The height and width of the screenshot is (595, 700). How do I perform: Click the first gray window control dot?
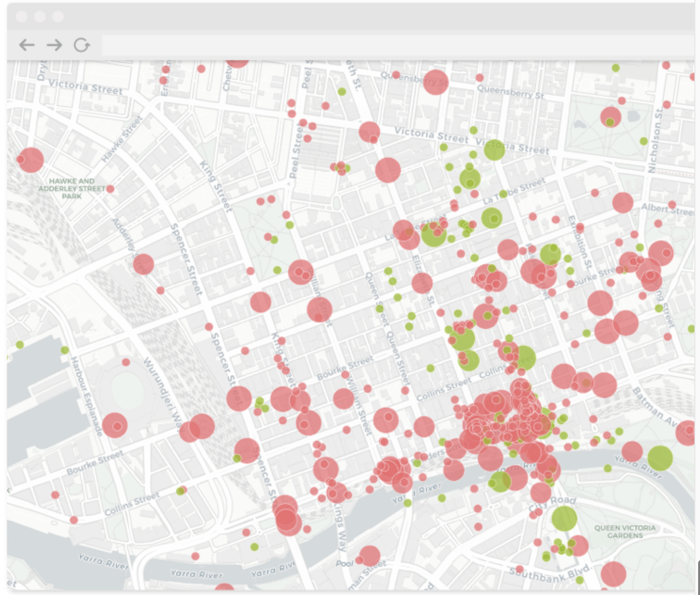[x=21, y=17]
